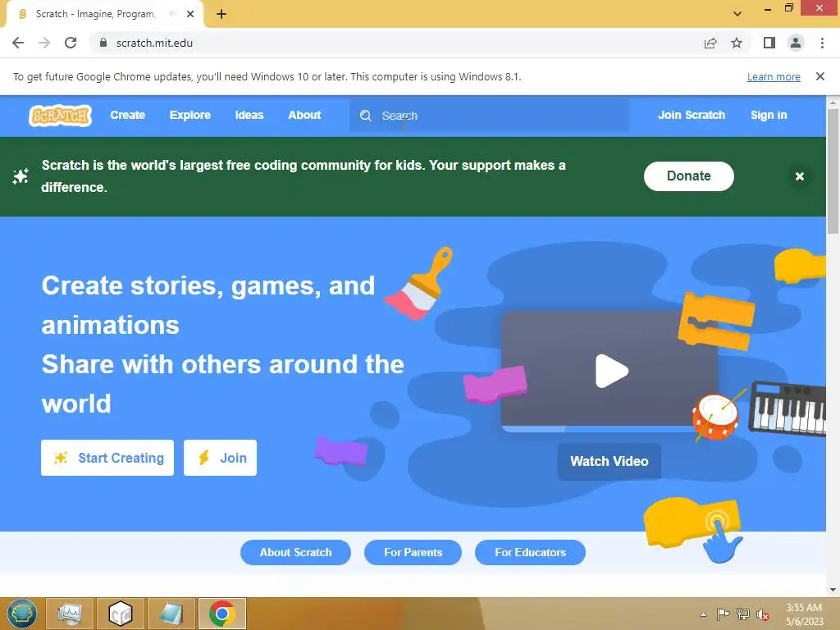Click Learn more in the Chrome update notice
Viewport: 840px width, 630px height.
pos(774,77)
